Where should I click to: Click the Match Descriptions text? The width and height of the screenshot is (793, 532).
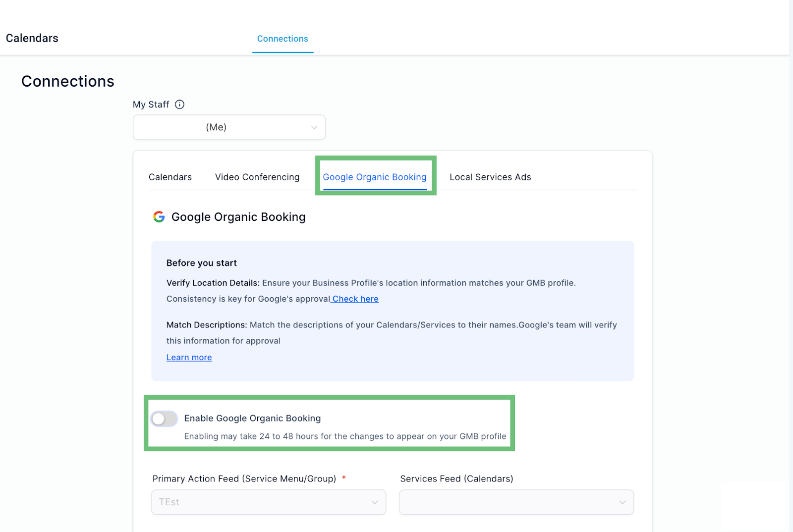click(207, 325)
